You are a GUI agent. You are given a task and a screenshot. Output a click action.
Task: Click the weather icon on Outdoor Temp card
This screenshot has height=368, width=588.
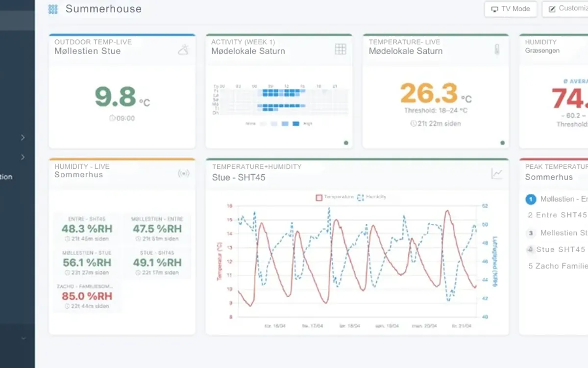coord(183,49)
